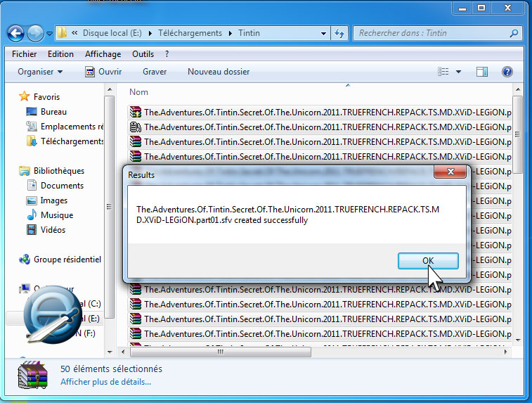Click the Téléchargements breadcrumb segment
Screen dimensions: 532x403
tap(190, 33)
